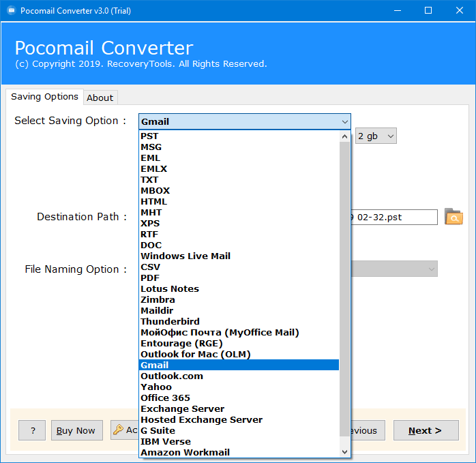The image size is (476, 463).
Task: Choose PST from the saving options list
Action: tap(239, 136)
